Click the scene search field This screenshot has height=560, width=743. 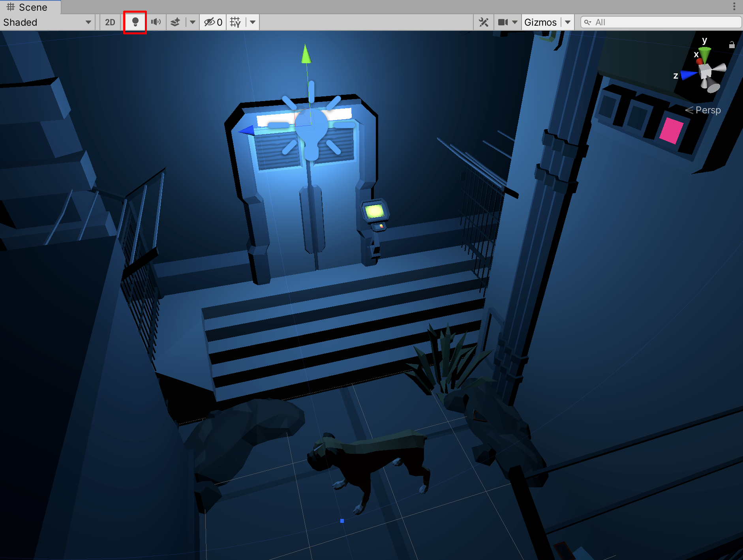coord(663,22)
